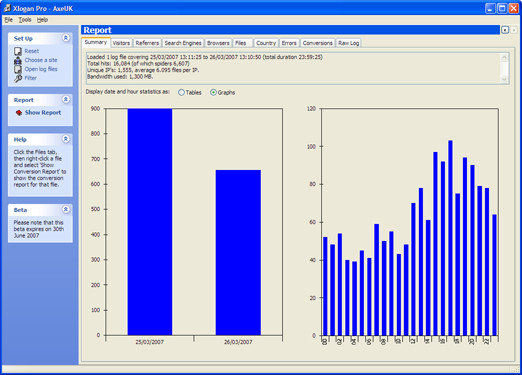This screenshot has width=522, height=375.
Task: Select the Graphs radio button
Action: tap(213, 92)
